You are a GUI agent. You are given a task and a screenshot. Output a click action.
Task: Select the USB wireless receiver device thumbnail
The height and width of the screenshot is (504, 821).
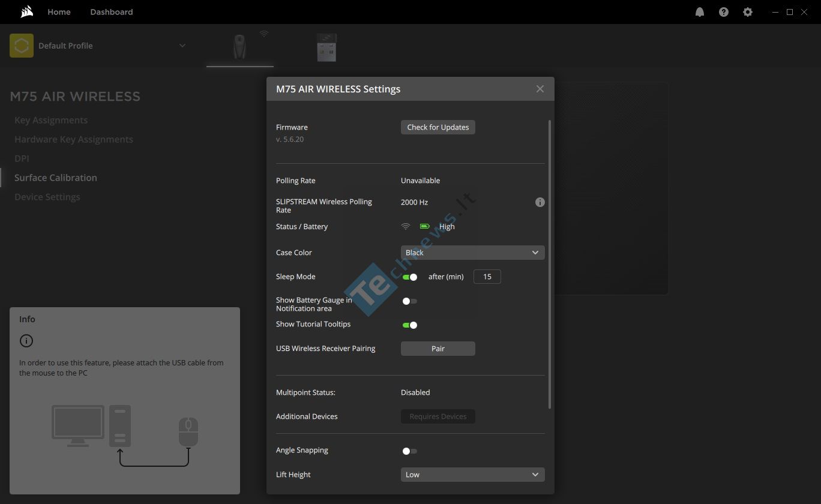(326, 47)
